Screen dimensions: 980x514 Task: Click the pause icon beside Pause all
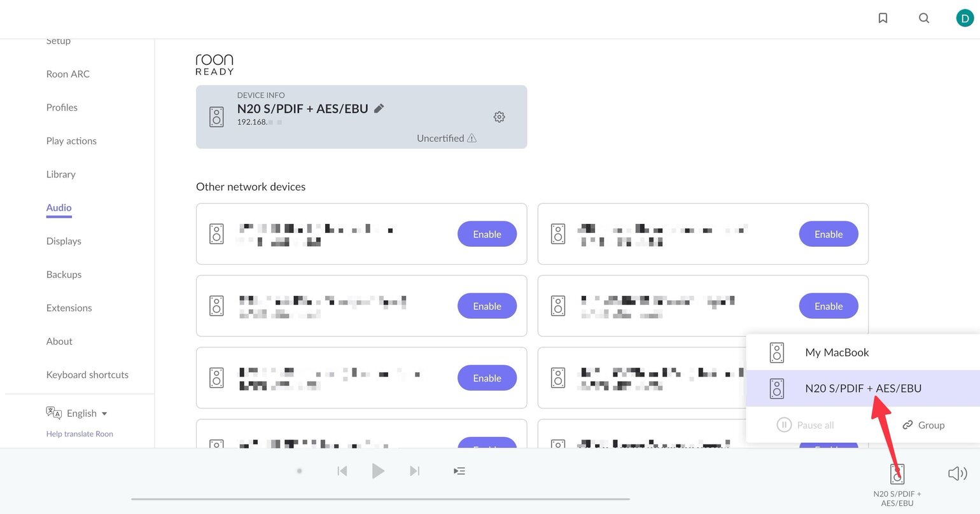[784, 425]
